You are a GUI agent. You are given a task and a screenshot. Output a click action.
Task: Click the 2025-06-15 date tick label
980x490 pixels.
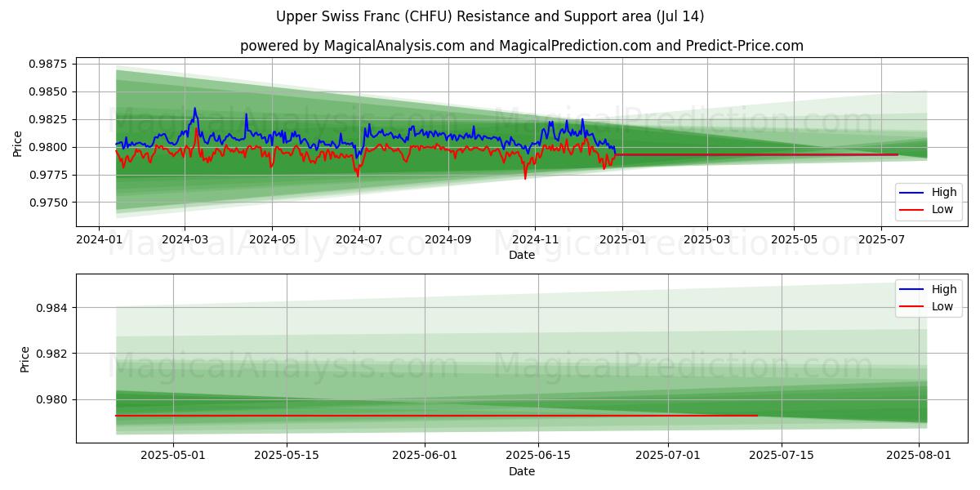(x=538, y=457)
